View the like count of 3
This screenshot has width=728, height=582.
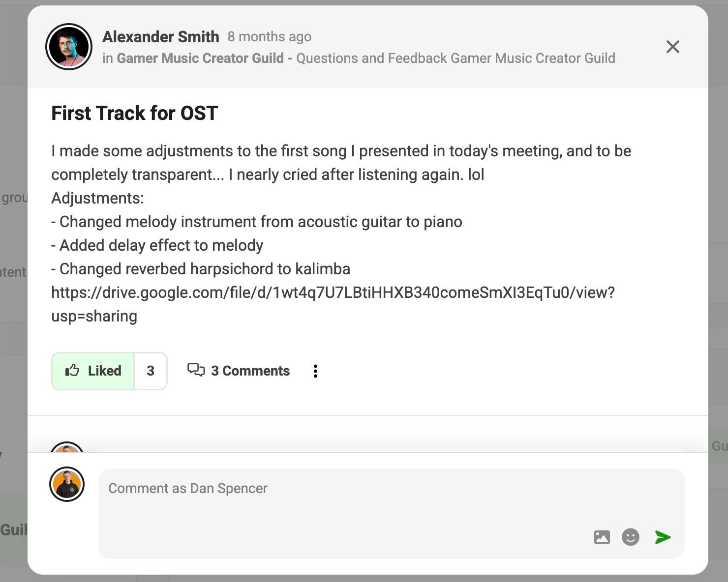(x=151, y=371)
